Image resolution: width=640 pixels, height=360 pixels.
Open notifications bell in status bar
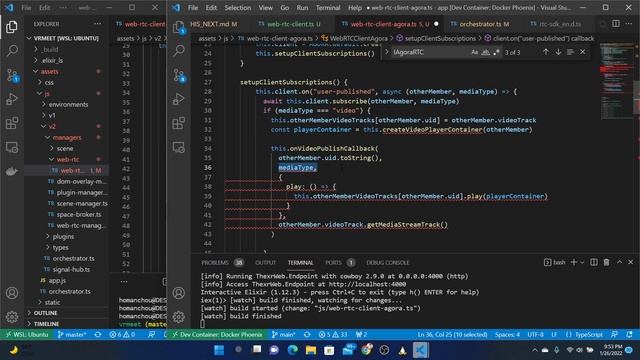click(629, 335)
